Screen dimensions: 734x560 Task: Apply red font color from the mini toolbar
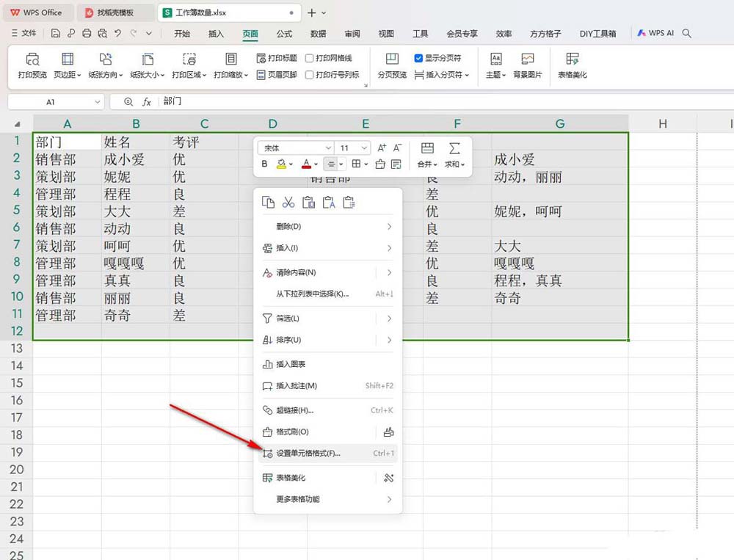(x=306, y=164)
